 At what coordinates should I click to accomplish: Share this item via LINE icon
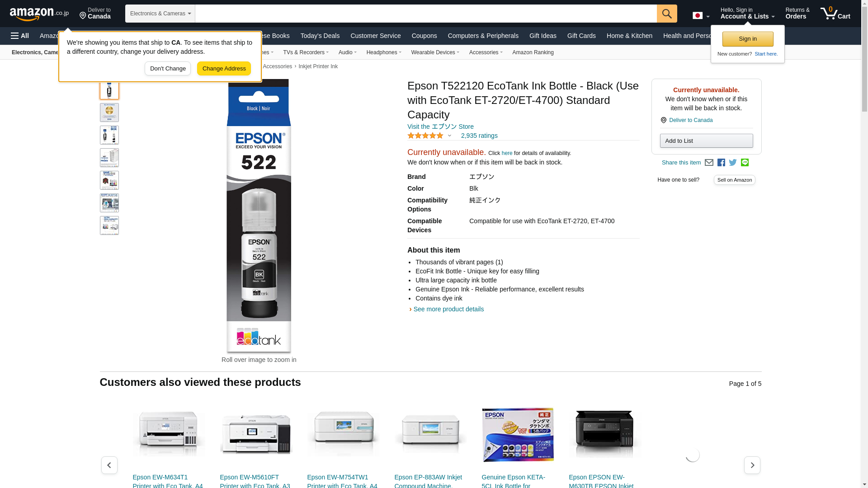tap(745, 163)
